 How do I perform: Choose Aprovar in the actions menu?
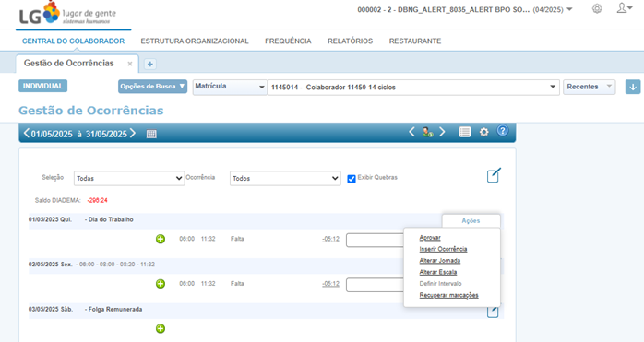(x=430, y=238)
